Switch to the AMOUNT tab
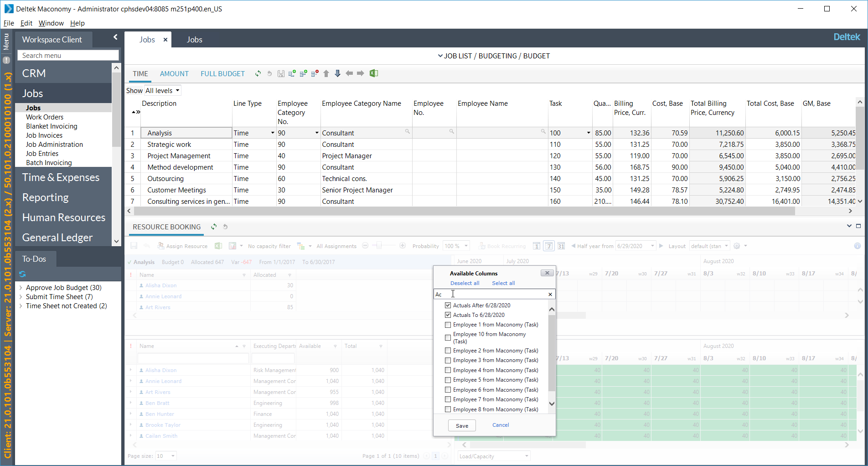Screen dimensions: 868x466 tap(174, 74)
